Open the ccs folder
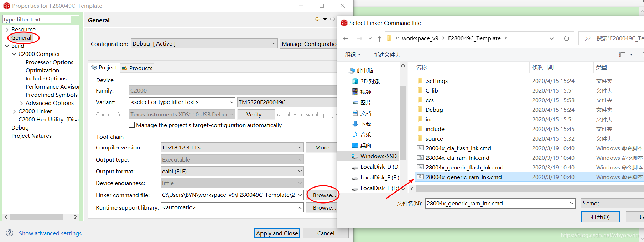 click(x=429, y=100)
